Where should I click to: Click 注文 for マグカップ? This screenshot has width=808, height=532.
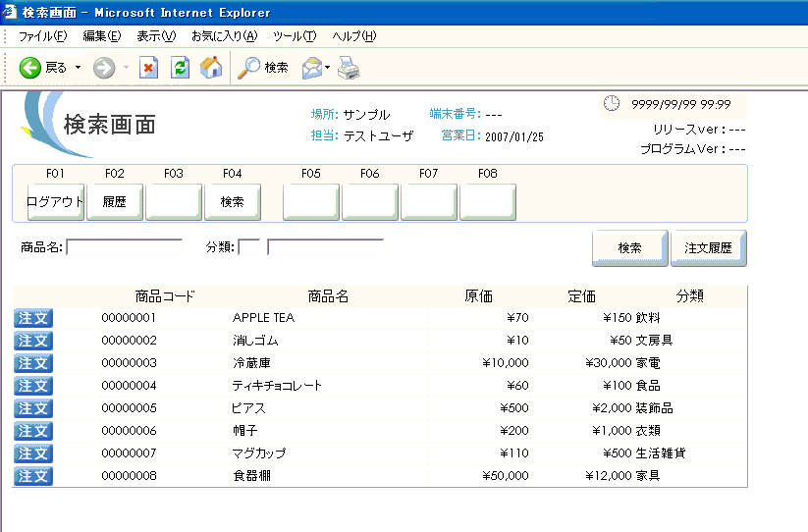pyautogui.click(x=33, y=453)
